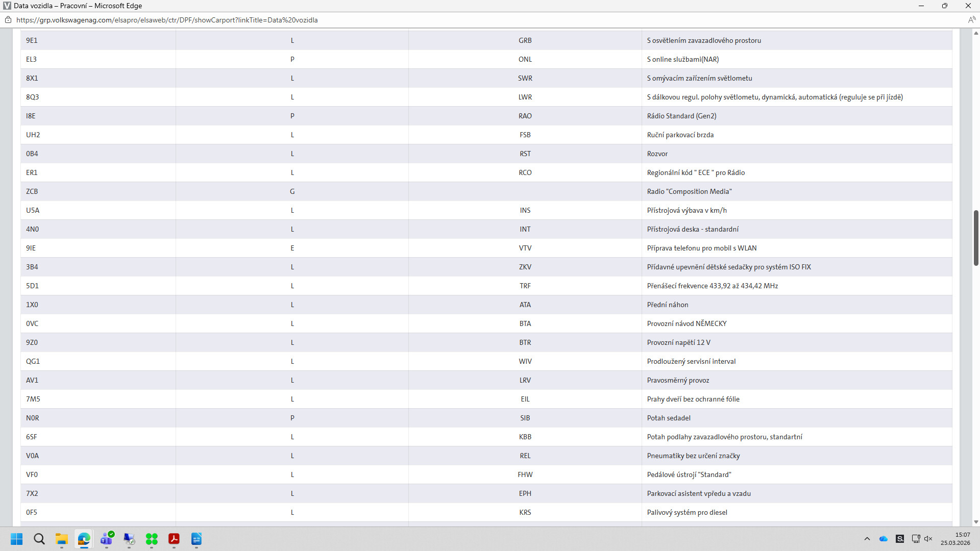This screenshot has width=980, height=551.
Task: Select the ZCB row's Radio "Composition Media" cell
Action: tap(689, 191)
